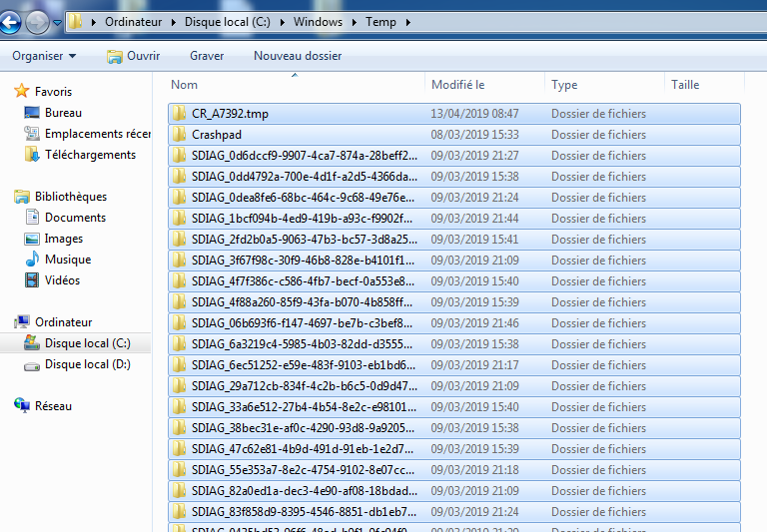Expand the arrow after Temp in address bar
Screen dimensions: 767x532
[x=406, y=22]
